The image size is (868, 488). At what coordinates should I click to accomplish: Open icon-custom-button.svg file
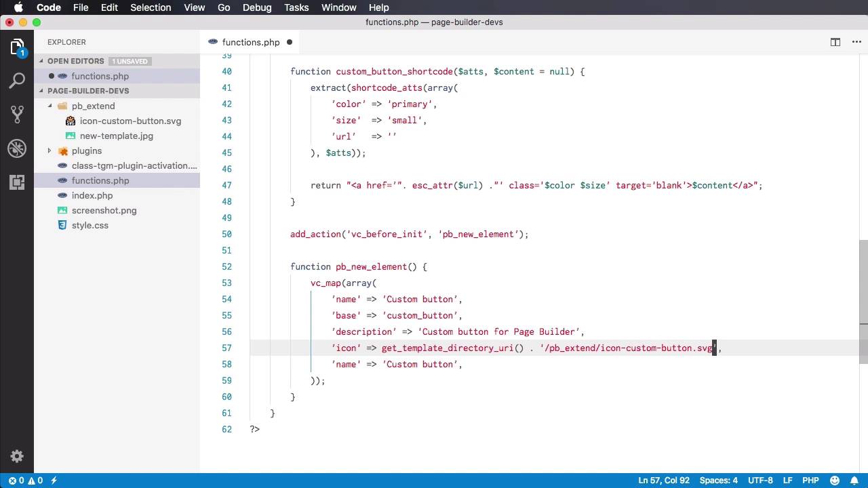pos(130,121)
